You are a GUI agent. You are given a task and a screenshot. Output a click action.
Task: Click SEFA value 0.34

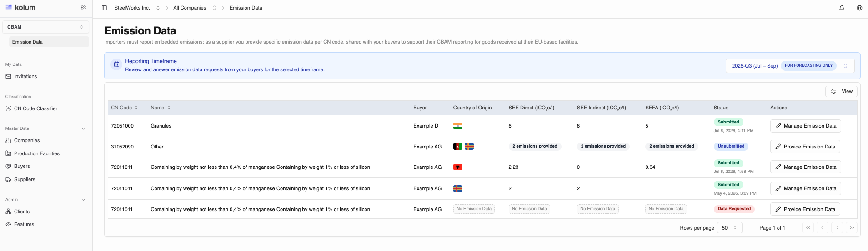(650, 167)
